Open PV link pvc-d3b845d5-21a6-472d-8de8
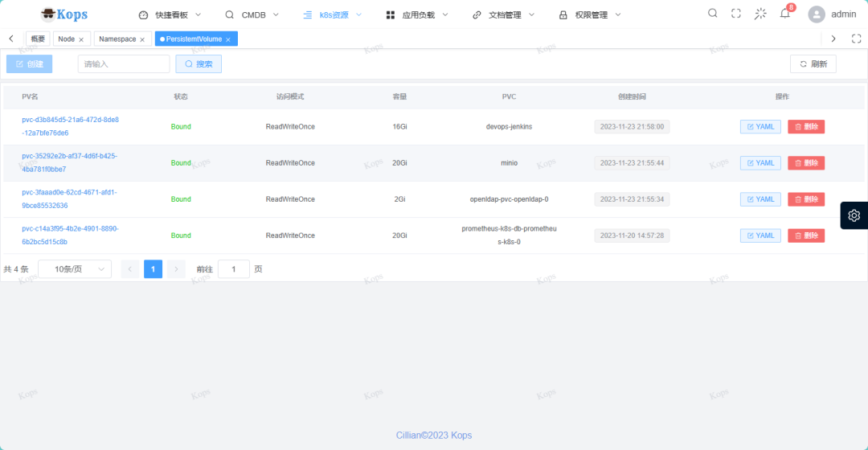 pos(70,126)
